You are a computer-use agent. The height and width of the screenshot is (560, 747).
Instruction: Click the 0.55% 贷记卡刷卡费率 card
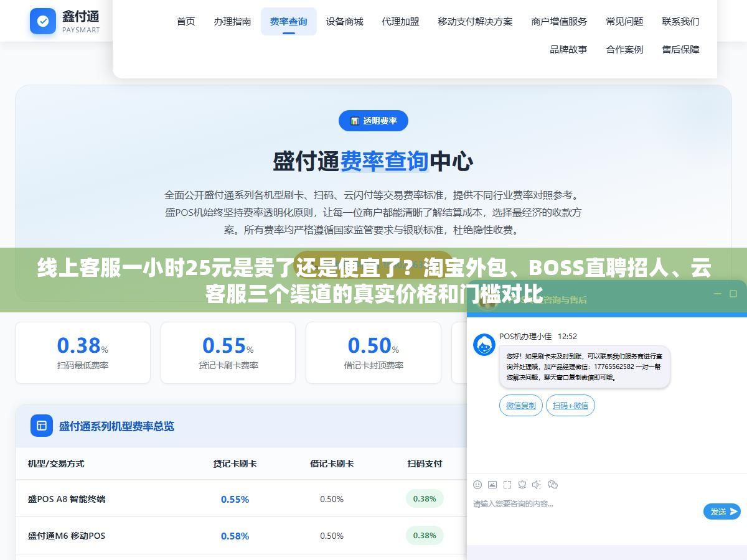pos(228,353)
